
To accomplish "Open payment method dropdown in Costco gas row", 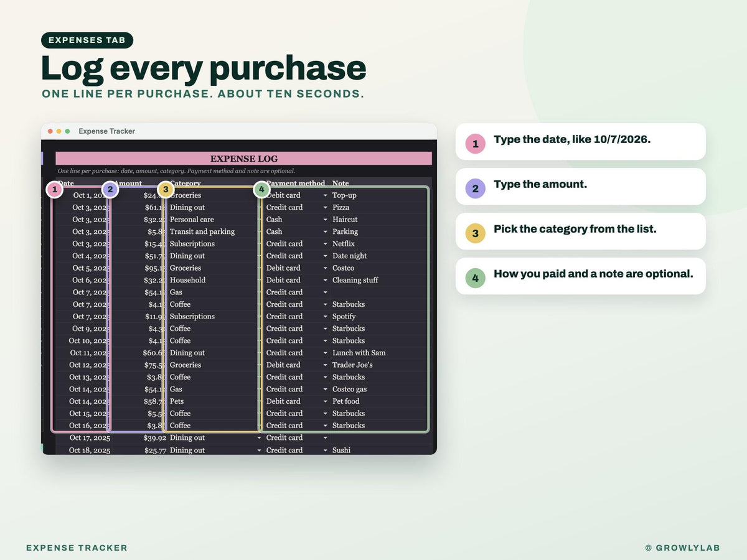I will click(x=325, y=390).
